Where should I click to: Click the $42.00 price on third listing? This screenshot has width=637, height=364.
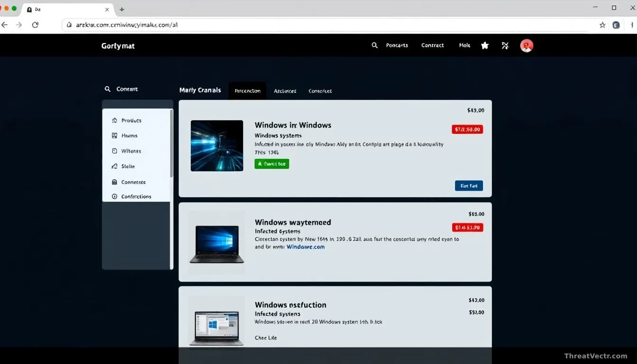(x=476, y=300)
